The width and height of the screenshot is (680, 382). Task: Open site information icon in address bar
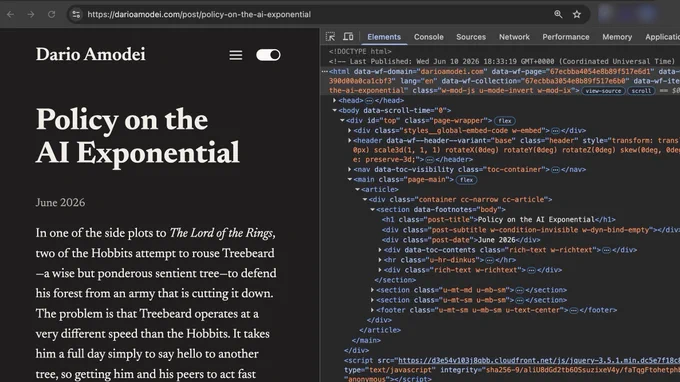(76, 14)
